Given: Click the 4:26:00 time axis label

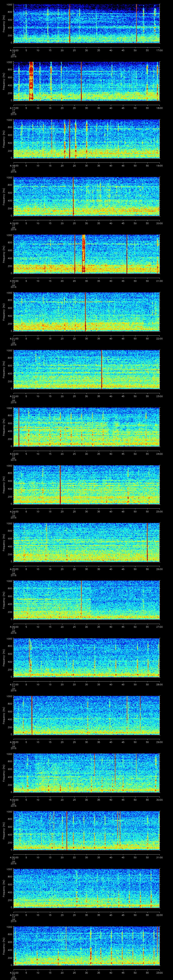Looking at the screenshot, I should click(14, 627).
